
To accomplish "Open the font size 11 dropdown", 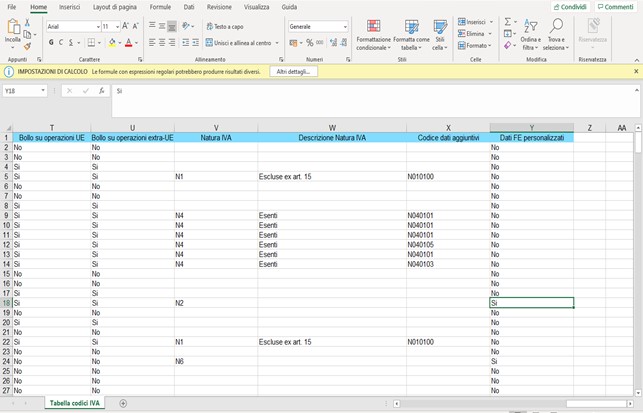I will (117, 27).
